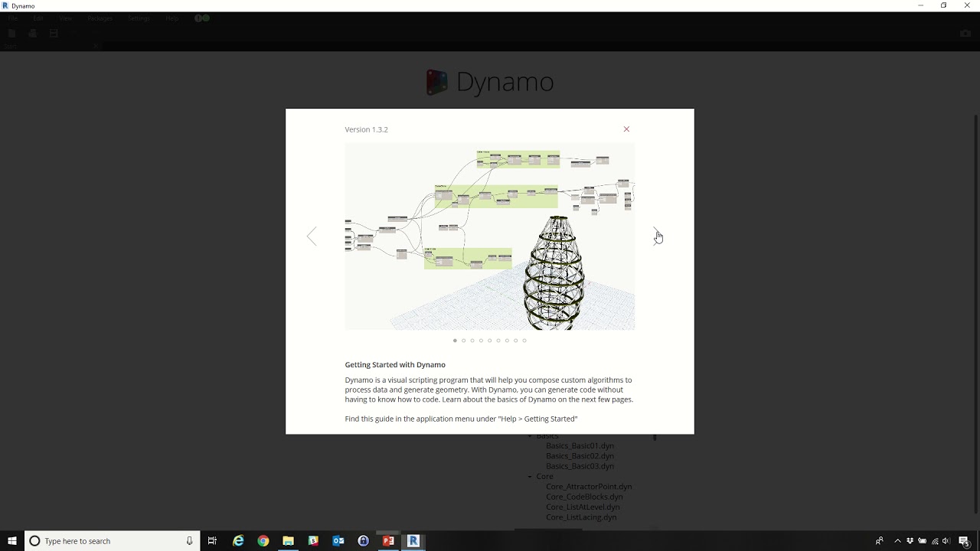Open the round lock app on taskbar

point(363,541)
